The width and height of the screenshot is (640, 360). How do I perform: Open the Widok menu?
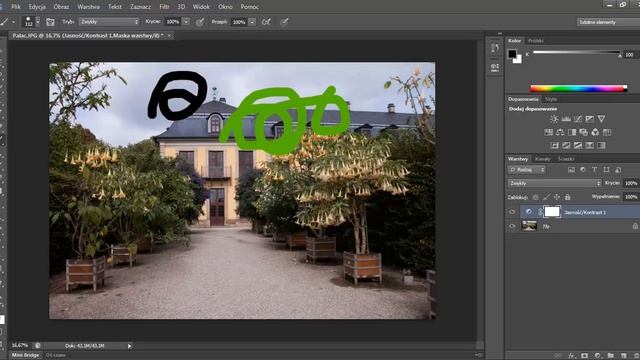201,7
